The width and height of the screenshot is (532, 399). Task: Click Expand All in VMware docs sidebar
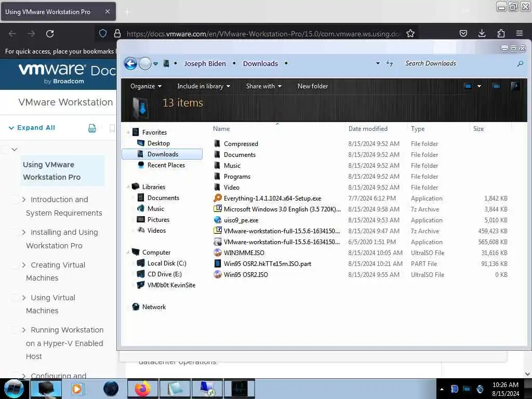coord(32,128)
